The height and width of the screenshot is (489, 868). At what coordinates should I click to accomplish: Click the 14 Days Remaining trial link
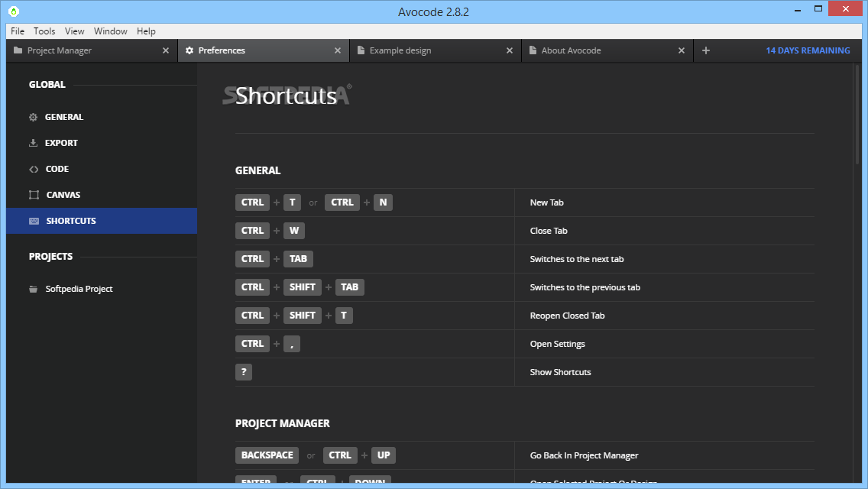click(808, 50)
